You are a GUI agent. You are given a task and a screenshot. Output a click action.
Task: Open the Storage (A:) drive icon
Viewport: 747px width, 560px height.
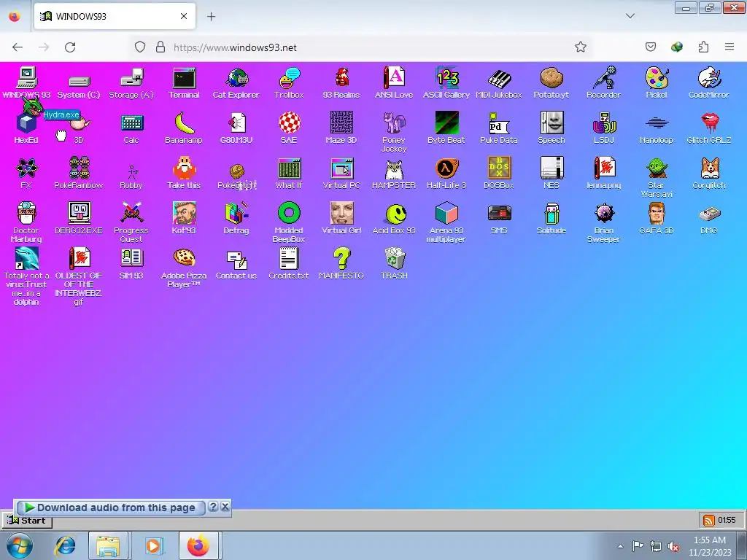[x=131, y=78]
